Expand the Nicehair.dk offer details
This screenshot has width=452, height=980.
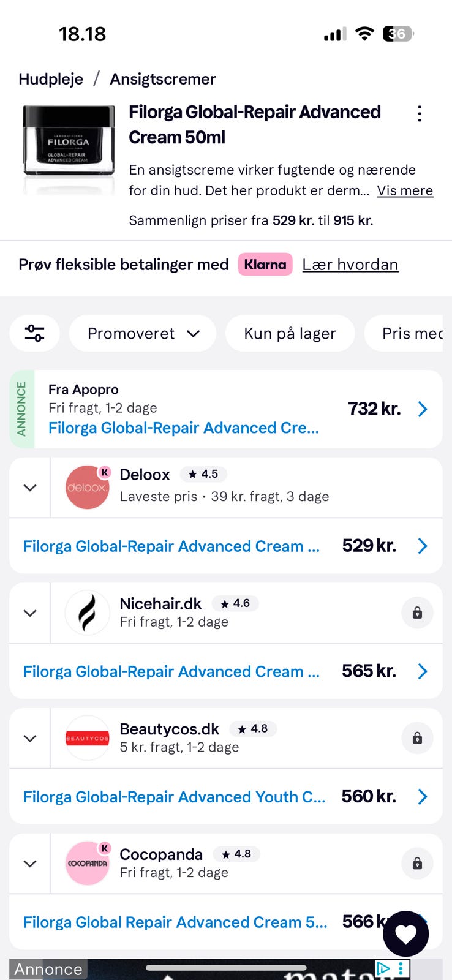(29, 612)
